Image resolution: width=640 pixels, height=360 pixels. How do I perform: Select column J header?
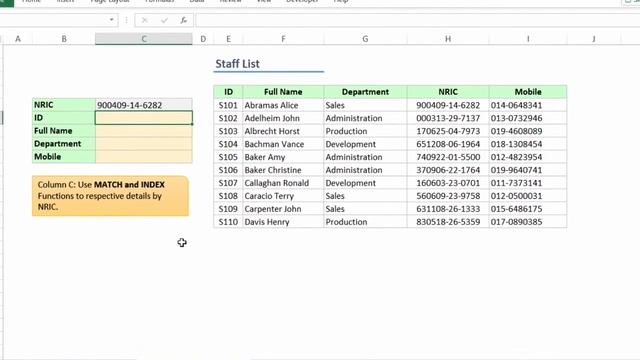593,39
